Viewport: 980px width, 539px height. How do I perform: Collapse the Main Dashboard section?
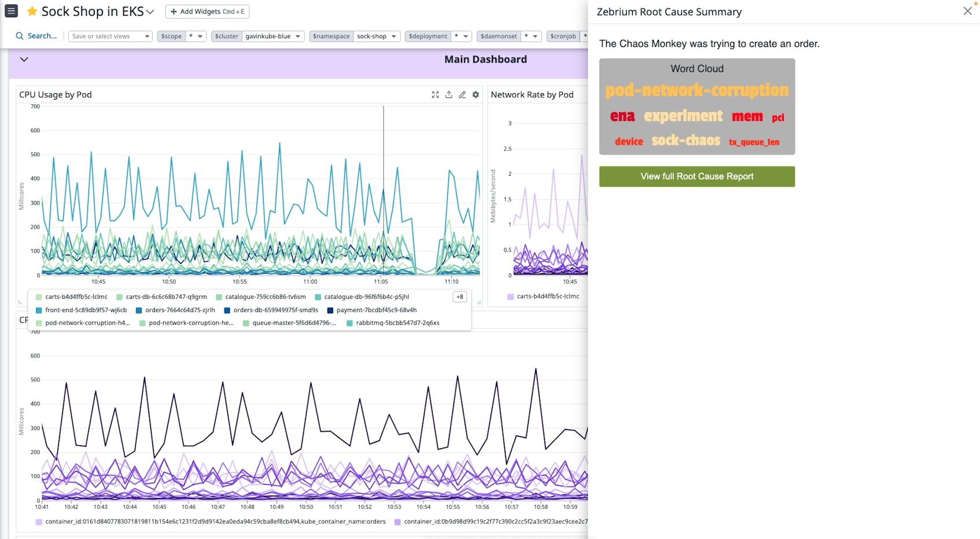[x=24, y=59]
